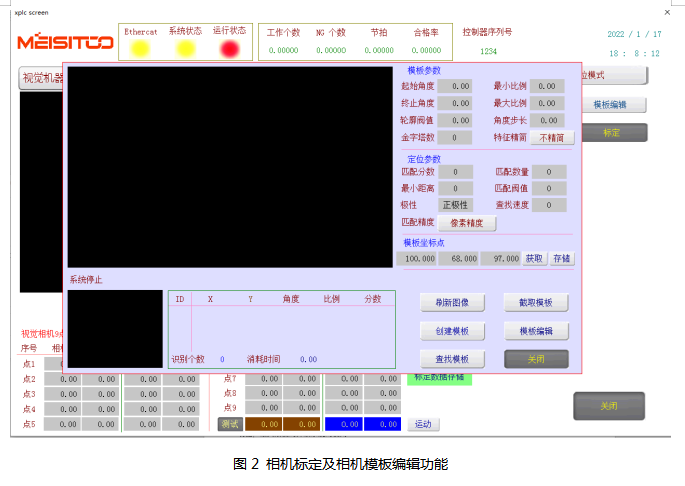Switch the 匹配精度 setting 像素精度

tap(466, 223)
